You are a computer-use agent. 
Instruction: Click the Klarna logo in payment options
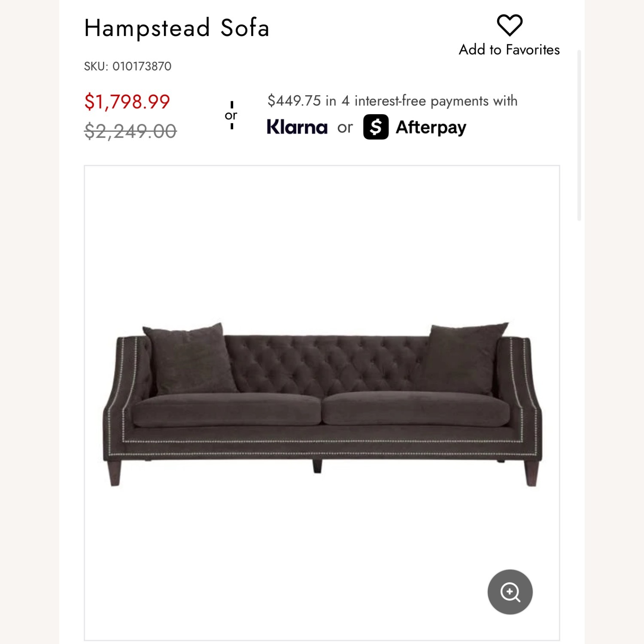click(297, 127)
